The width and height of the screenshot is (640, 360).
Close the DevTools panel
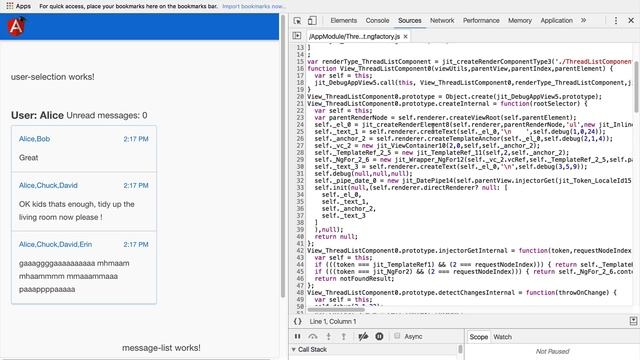631,20
